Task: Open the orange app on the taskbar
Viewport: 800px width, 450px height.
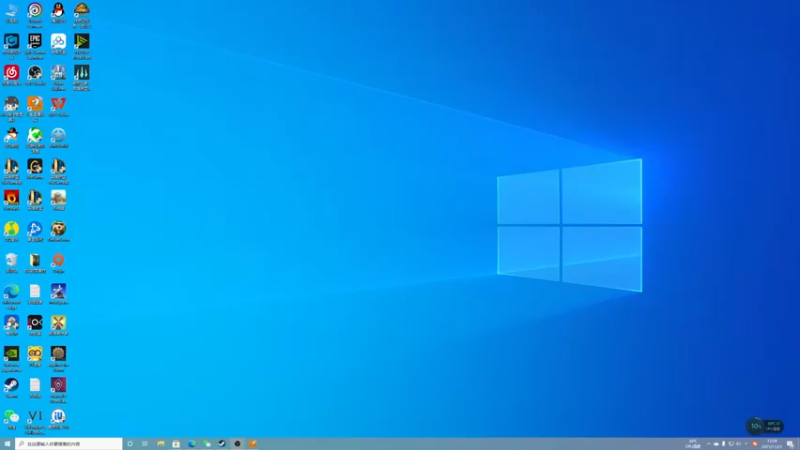Action: click(x=253, y=444)
